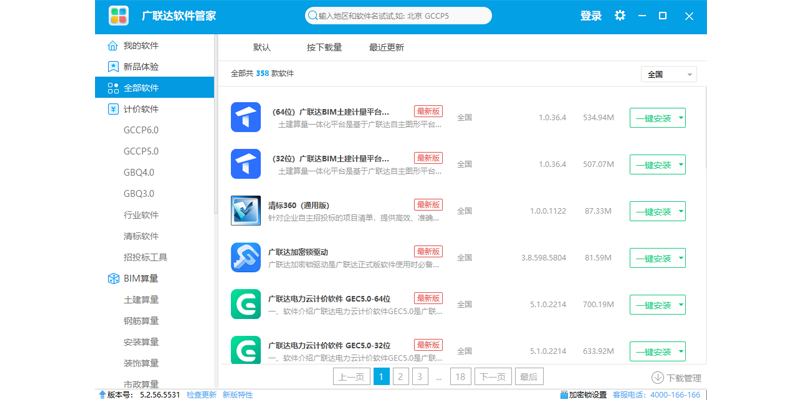The width and height of the screenshot is (800, 400).
Task: Click 最新版 badge on 广联达加密锁驱动 row
Action: [428, 252]
